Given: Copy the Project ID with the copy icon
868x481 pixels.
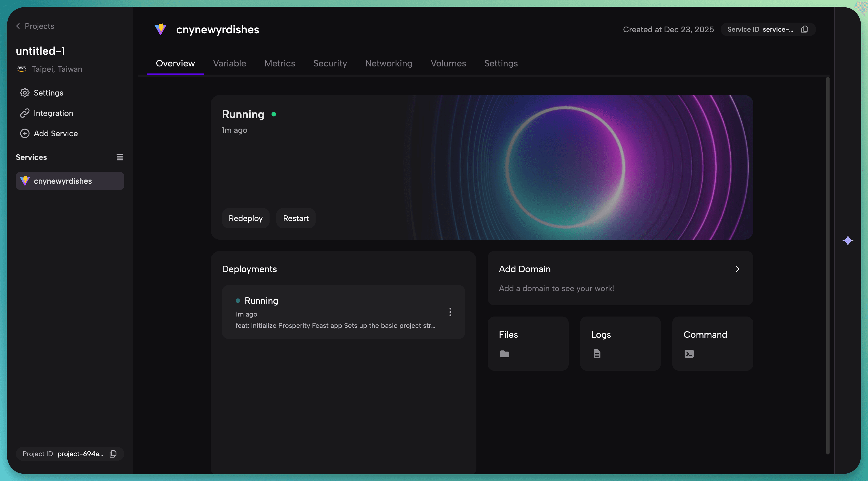Looking at the screenshot, I should pos(113,454).
